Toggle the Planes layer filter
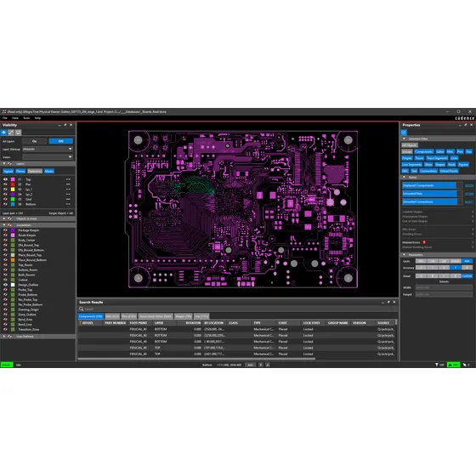Screen dimensions: 476x476 (20, 171)
